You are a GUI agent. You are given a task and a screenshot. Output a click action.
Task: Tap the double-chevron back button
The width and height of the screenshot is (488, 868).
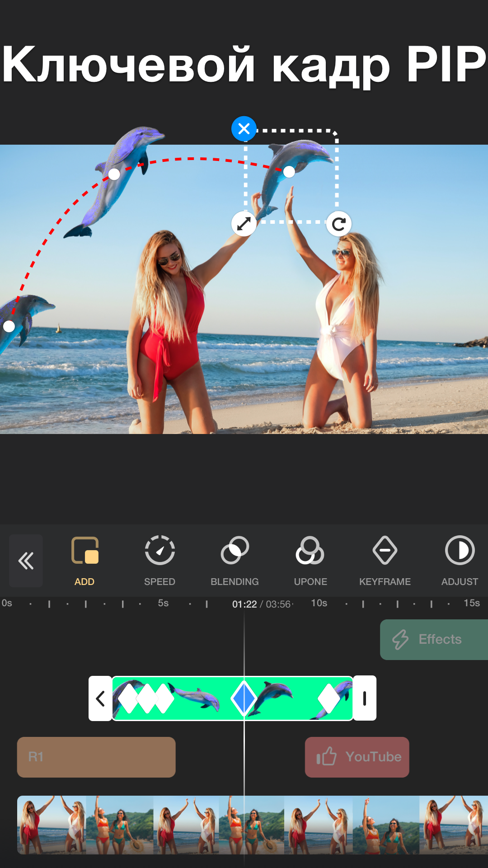point(26,561)
